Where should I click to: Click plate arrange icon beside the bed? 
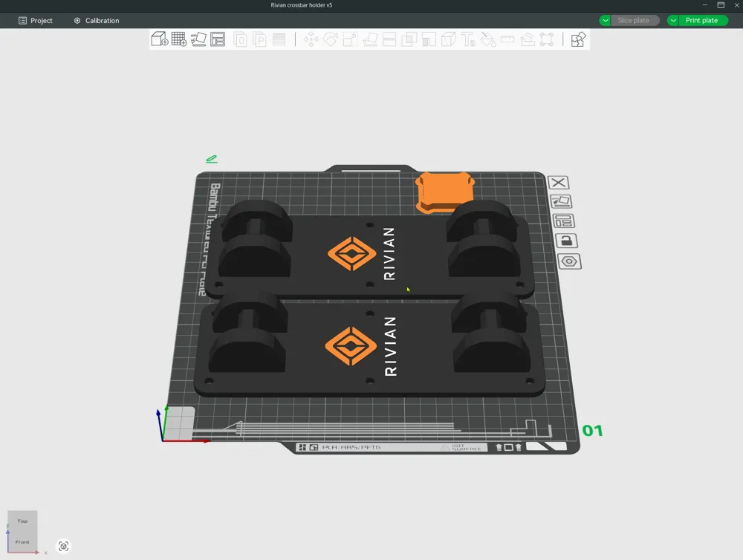(x=563, y=221)
